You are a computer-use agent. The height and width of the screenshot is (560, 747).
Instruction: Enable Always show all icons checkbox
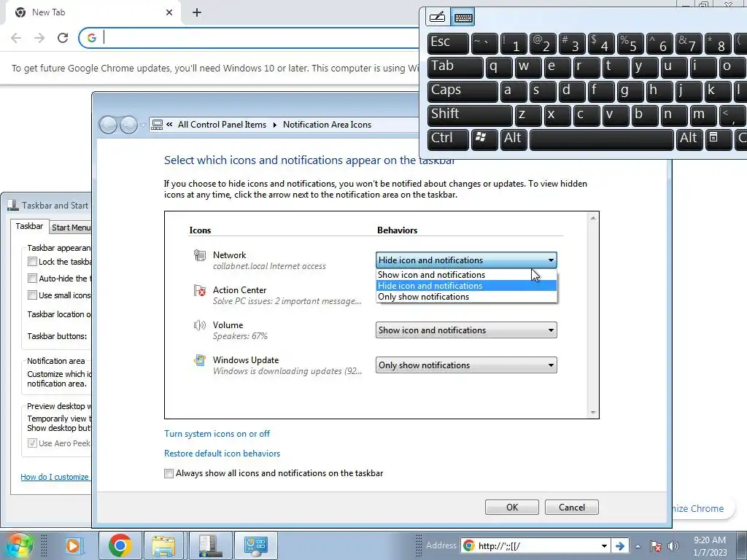(x=169, y=473)
